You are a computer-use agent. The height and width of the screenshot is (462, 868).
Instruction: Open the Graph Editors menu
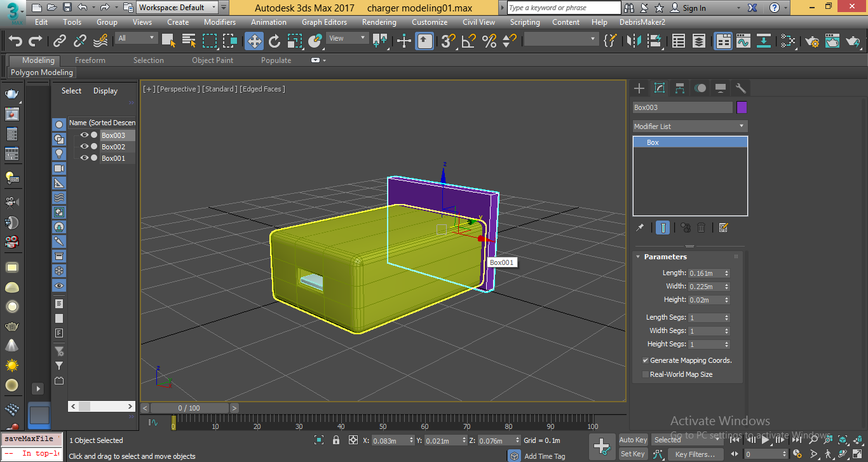point(324,22)
